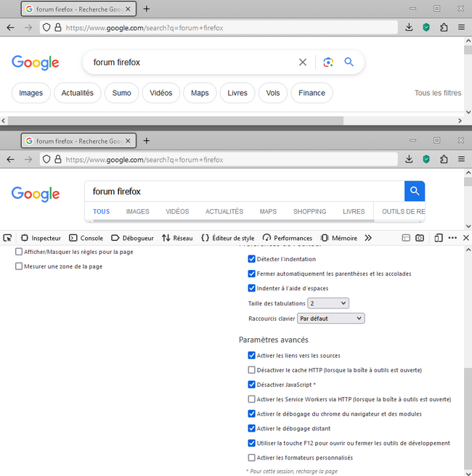Screen dimensions: 472x476
Task: Switch to the Éditeur de style tab
Action: click(228, 238)
